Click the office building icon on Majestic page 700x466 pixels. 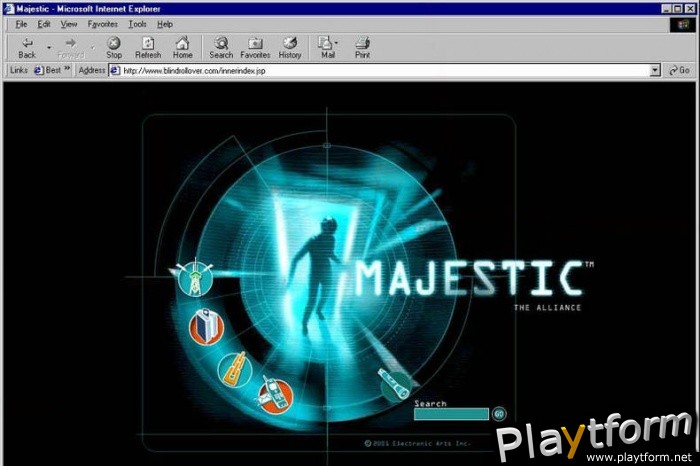click(x=206, y=327)
